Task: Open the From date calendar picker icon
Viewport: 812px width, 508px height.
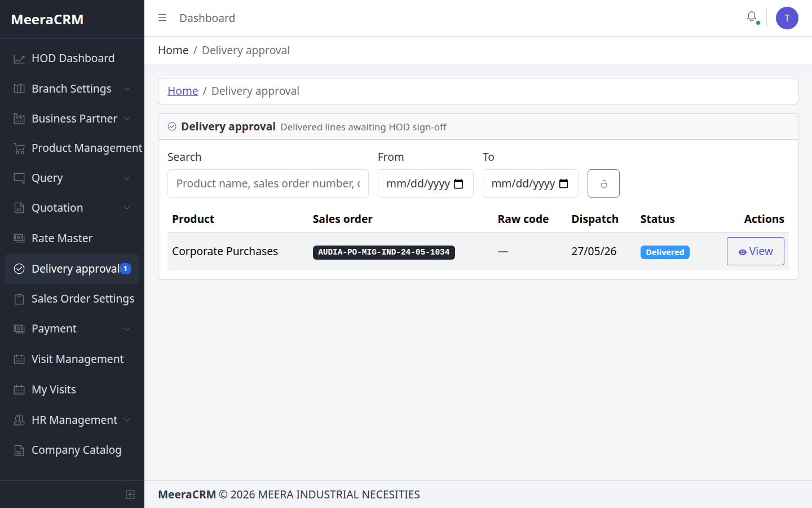Action: (458, 184)
